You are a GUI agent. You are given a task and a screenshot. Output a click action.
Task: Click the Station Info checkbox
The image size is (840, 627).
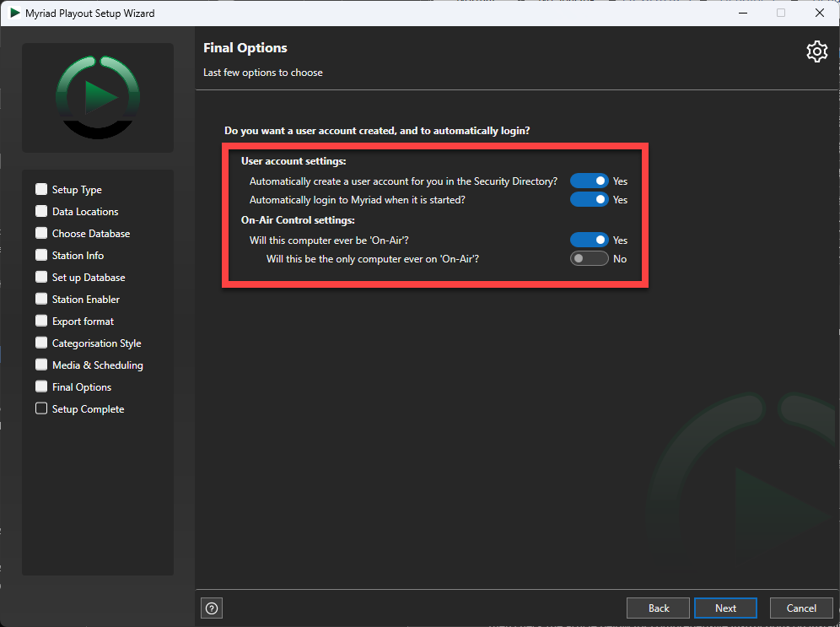(41, 255)
